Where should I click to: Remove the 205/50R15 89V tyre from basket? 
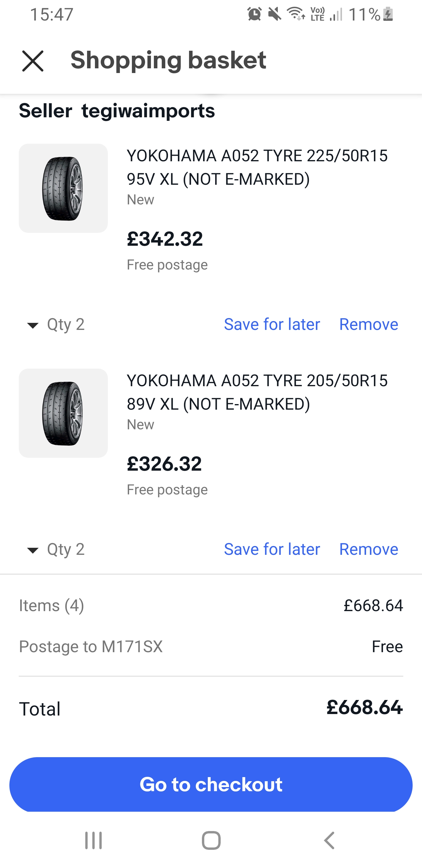368,549
